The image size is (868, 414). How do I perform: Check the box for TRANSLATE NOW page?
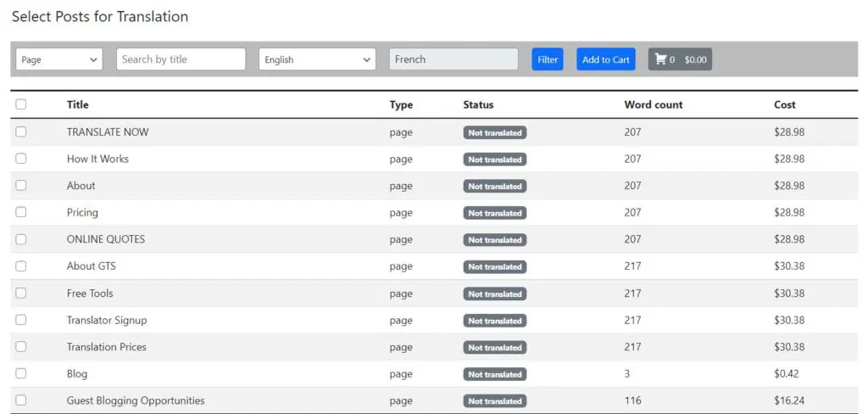coord(21,131)
